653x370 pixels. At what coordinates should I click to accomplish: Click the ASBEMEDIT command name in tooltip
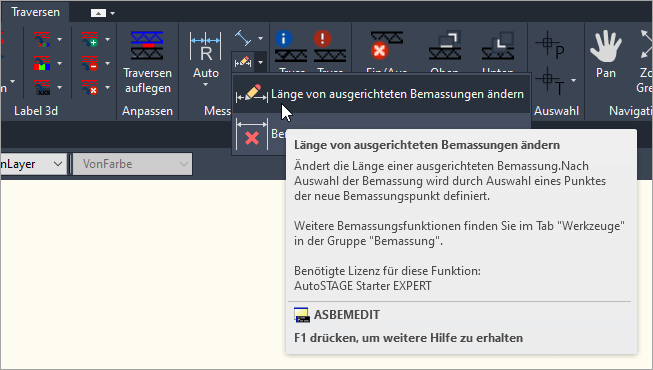coord(347,315)
